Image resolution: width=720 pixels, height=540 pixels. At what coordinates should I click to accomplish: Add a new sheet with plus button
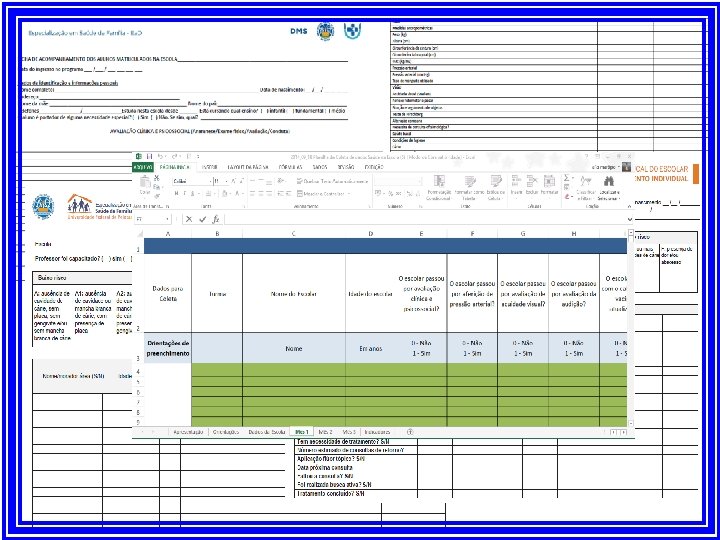(x=411, y=432)
